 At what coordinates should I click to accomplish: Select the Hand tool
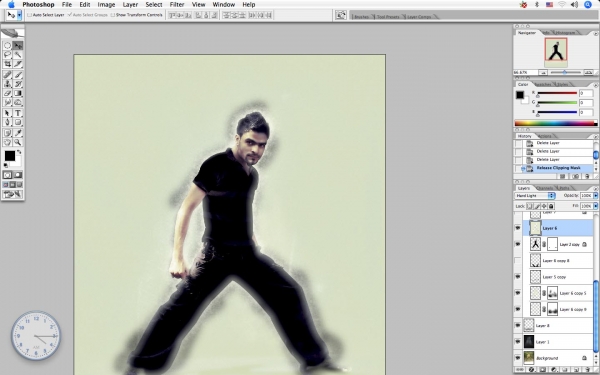(x=7, y=142)
